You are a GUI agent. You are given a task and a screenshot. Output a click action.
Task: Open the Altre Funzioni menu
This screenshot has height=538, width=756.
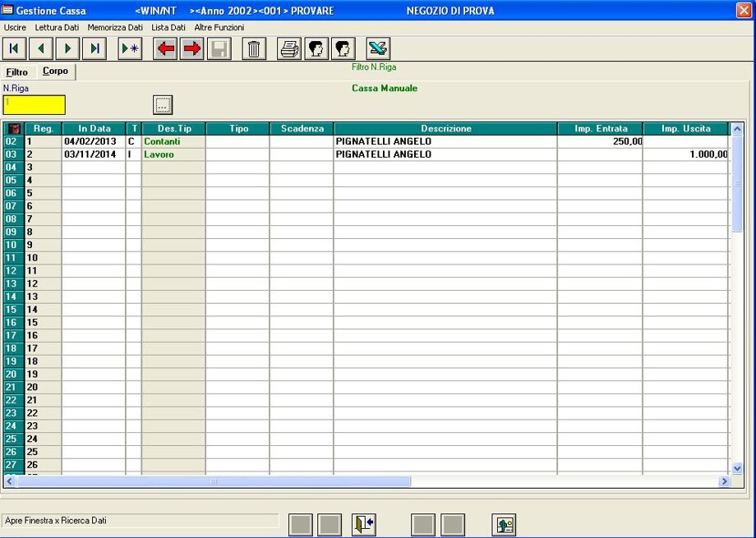tap(219, 27)
